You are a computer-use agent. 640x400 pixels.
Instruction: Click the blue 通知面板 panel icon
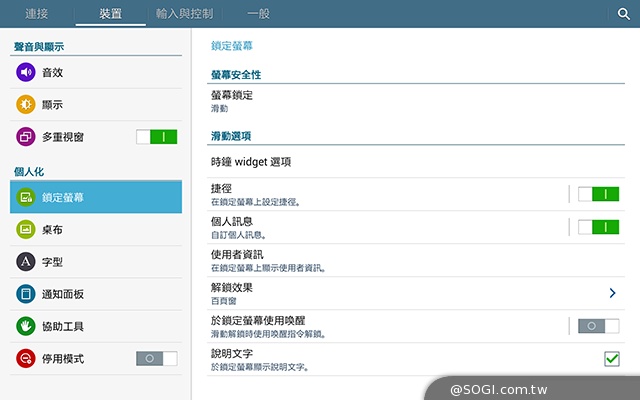click(26, 294)
